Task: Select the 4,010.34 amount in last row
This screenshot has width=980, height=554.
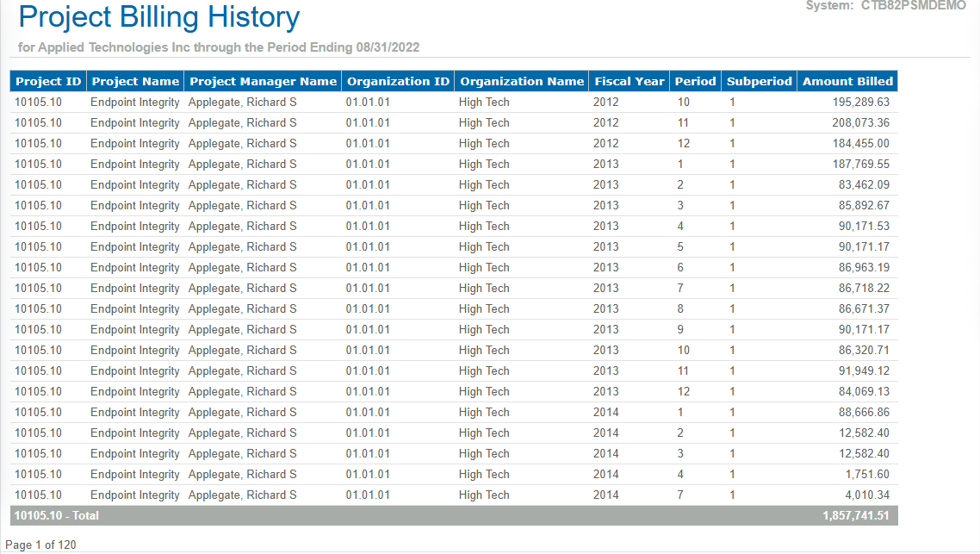Action: tap(866, 495)
